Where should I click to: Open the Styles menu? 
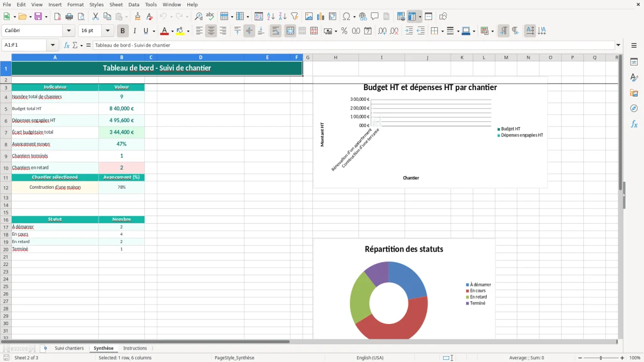(97, 4)
